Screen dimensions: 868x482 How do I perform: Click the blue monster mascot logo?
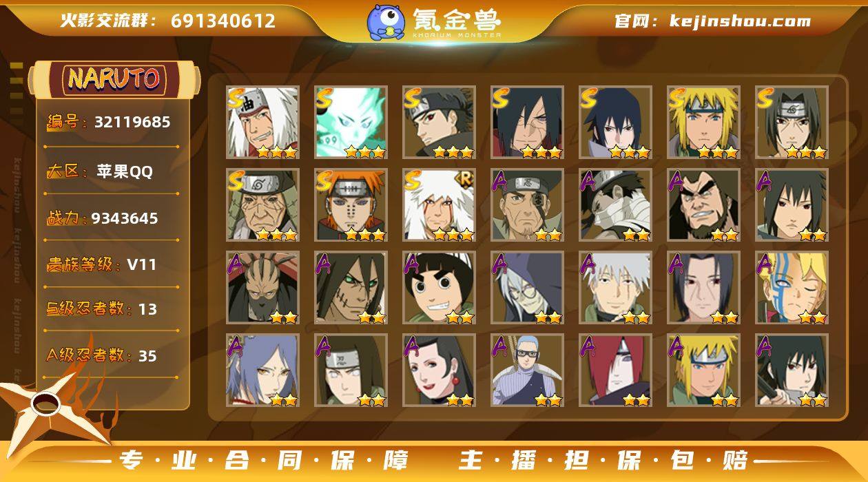(x=386, y=21)
